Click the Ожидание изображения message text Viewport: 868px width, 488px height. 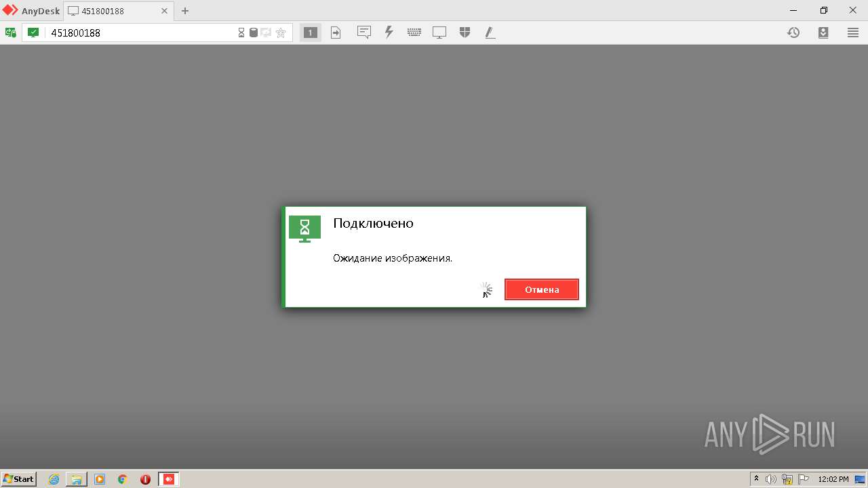click(393, 258)
